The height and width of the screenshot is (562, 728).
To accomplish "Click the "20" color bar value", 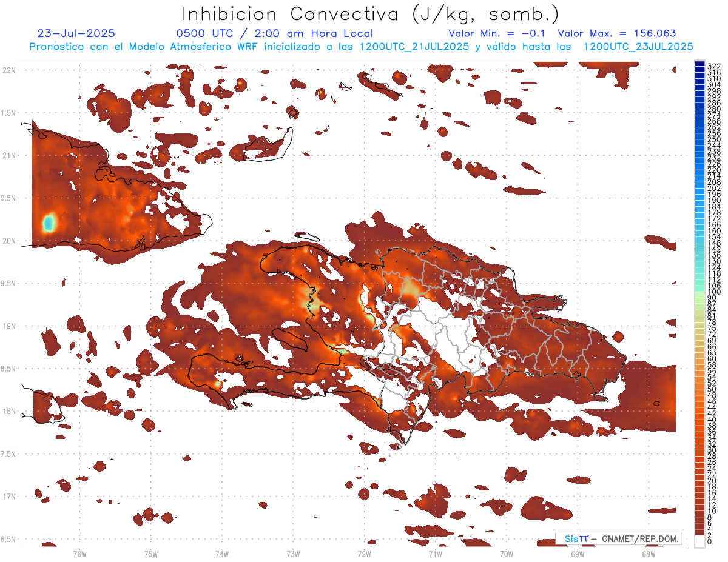I will click(x=712, y=481).
